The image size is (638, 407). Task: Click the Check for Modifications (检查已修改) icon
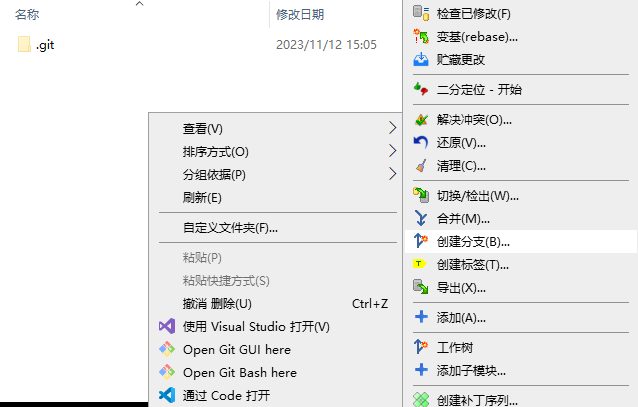coord(421,13)
